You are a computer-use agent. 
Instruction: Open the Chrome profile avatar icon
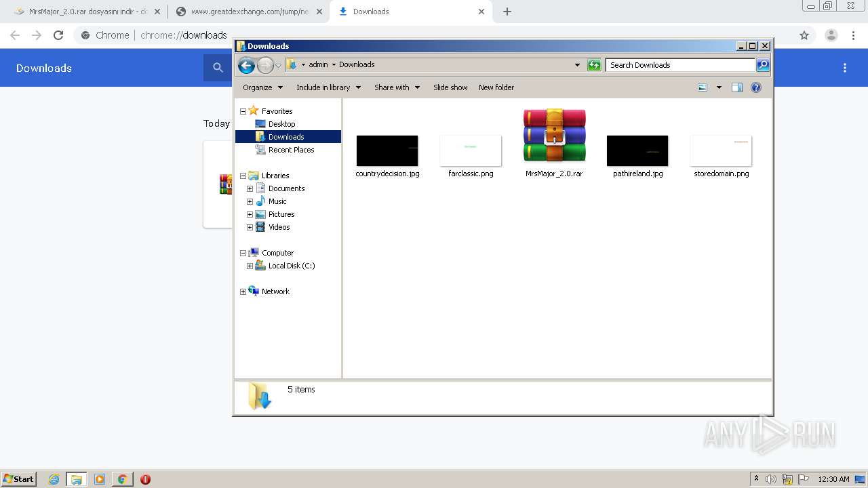[831, 35]
